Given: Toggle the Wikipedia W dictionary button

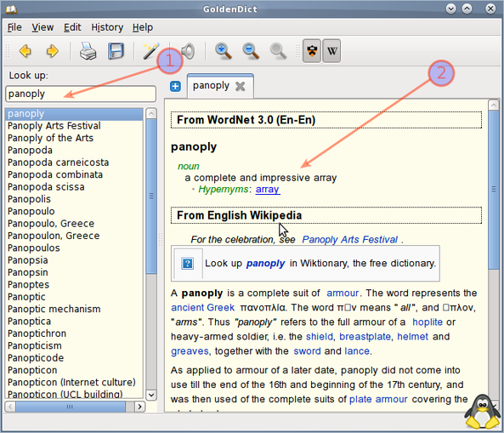Looking at the screenshot, I should pos(331,51).
